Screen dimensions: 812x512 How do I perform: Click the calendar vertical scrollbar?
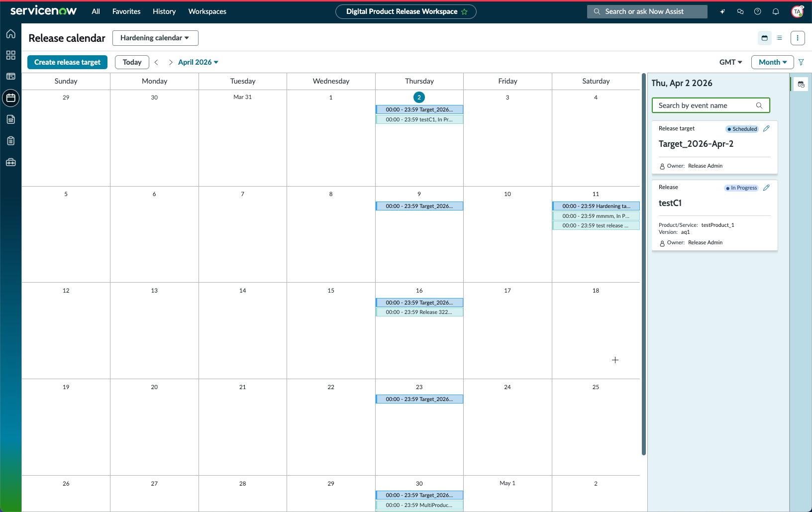tap(644, 264)
